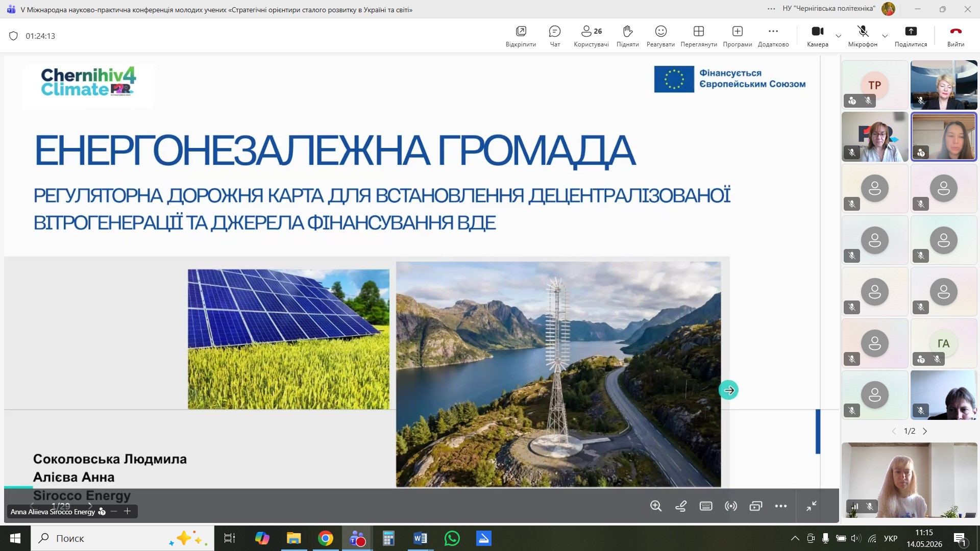Screen dimensions: 980x551
Task: Launch Copilot from the taskbar
Action: click(x=262, y=538)
